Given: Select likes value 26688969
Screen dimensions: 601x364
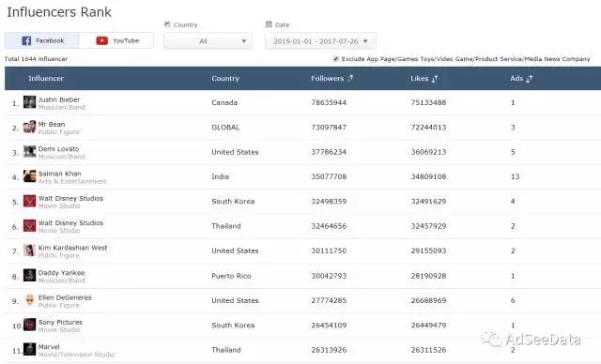Looking at the screenshot, I should pos(428,301).
